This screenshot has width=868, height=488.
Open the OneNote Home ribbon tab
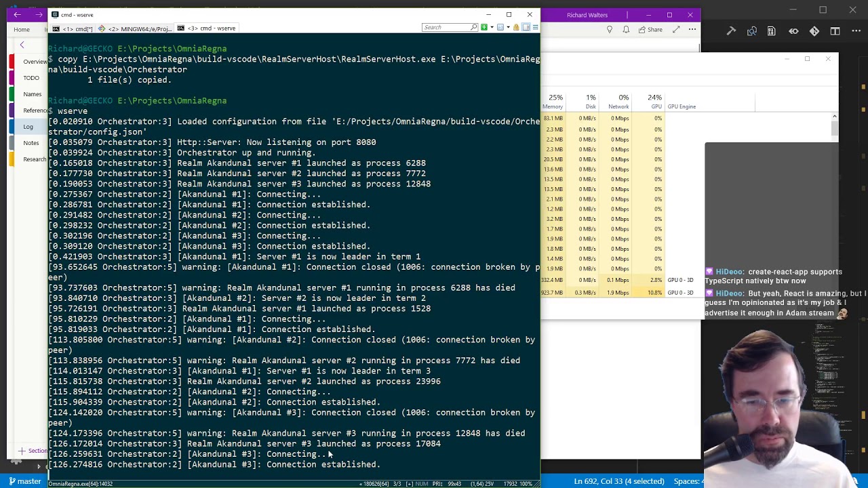tap(22, 30)
